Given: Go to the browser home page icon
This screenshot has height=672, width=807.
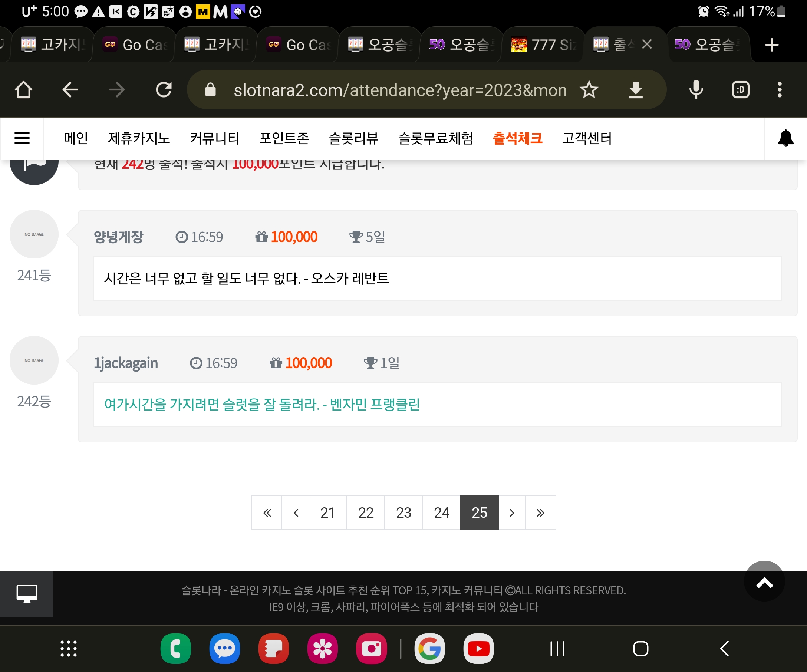Looking at the screenshot, I should 23,90.
